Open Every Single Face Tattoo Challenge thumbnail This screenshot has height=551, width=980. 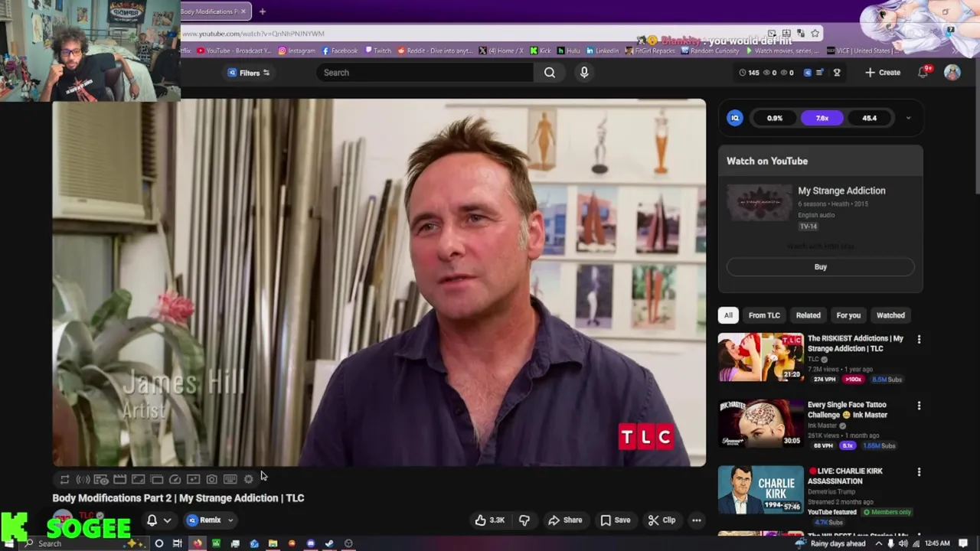coord(760,423)
